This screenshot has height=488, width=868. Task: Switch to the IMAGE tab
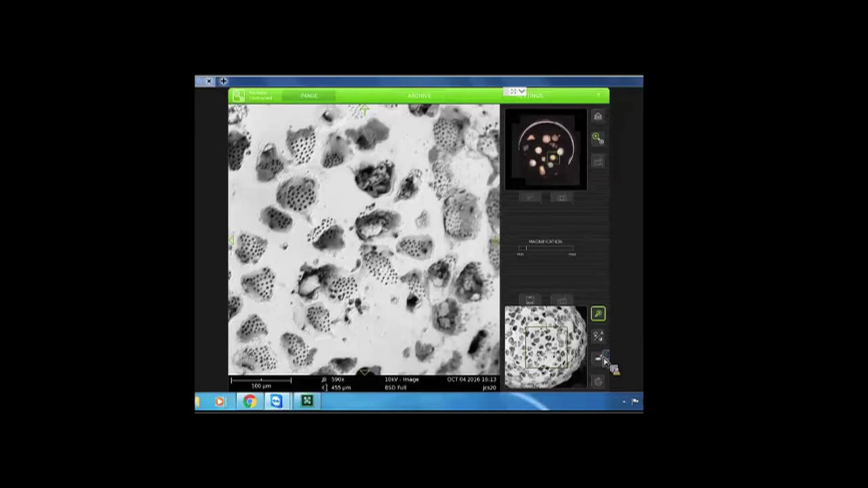tap(309, 96)
